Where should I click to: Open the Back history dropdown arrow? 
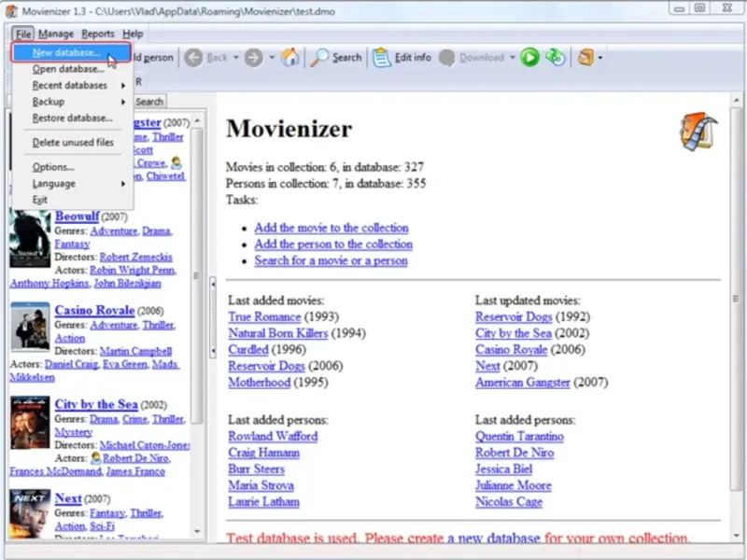pos(236,58)
